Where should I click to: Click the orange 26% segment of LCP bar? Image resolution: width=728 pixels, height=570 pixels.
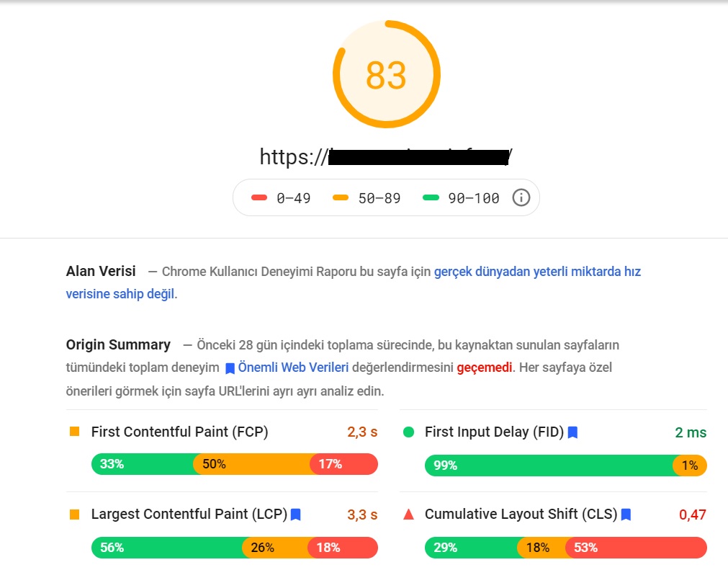point(277,548)
